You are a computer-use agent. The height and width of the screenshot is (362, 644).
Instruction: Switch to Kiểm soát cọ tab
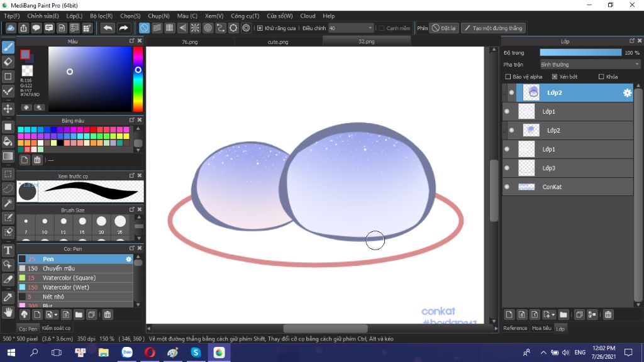coord(56,328)
